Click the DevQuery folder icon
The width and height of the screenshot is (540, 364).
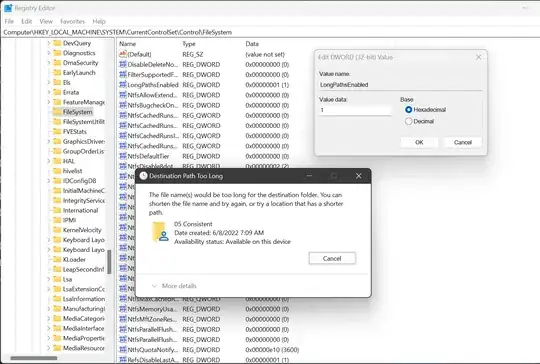pyautogui.click(x=57, y=43)
